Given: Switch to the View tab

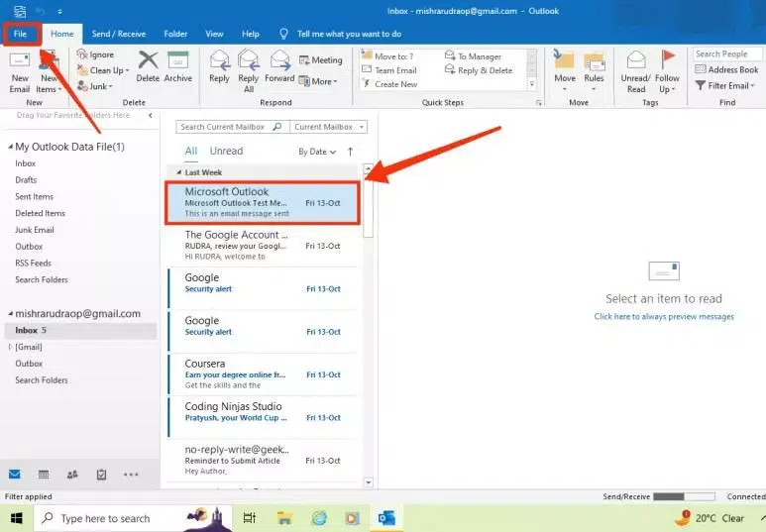Looking at the screenshot, I should point(214,35).
